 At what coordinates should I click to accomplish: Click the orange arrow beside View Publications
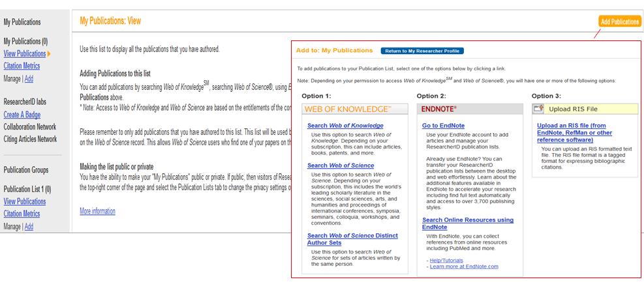49,53
